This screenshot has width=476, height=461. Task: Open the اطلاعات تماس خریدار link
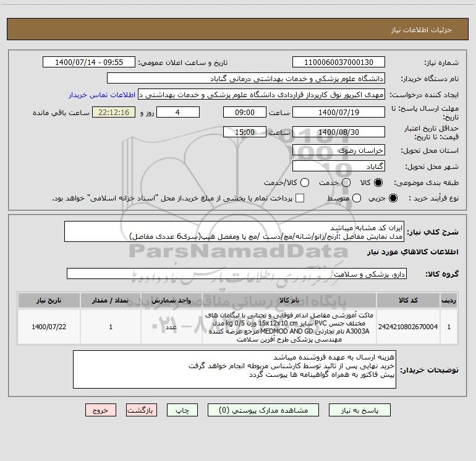[102, 95]
